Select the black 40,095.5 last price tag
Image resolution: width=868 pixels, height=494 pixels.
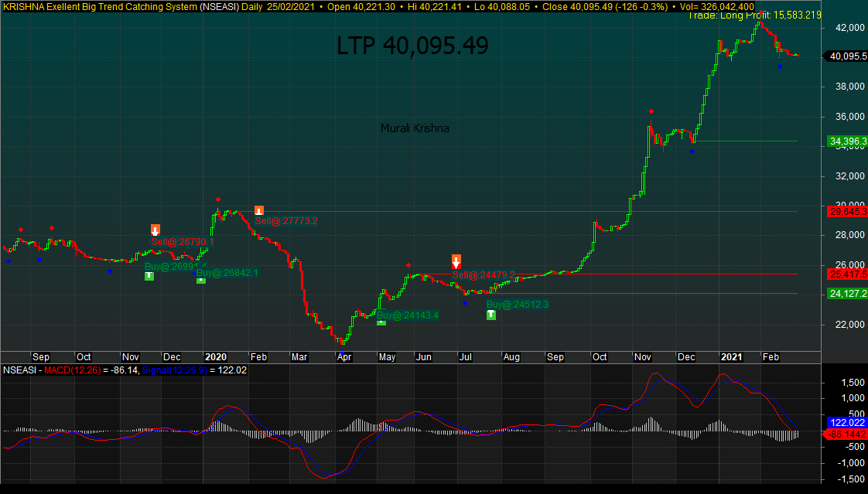[x=846, y=56]
